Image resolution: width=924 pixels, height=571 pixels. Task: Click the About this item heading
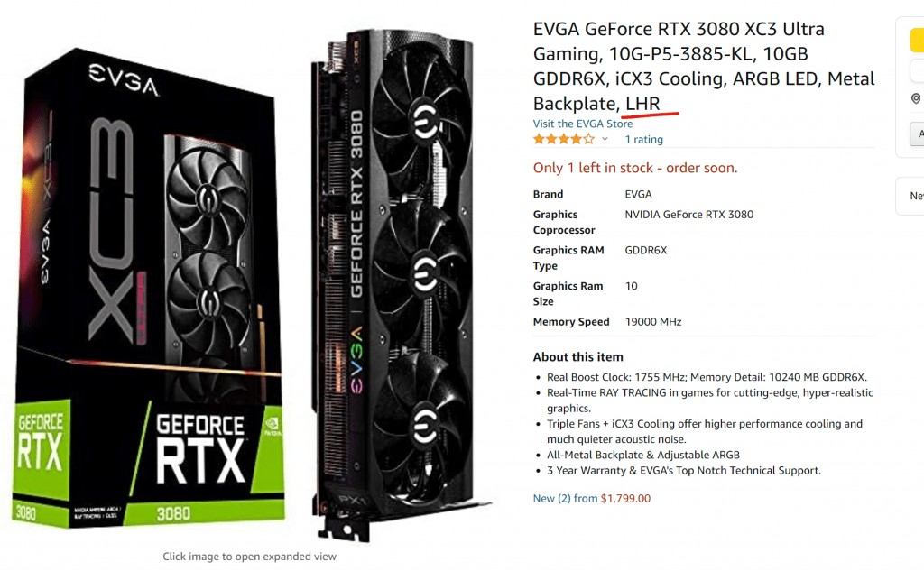tap(578, 357)
